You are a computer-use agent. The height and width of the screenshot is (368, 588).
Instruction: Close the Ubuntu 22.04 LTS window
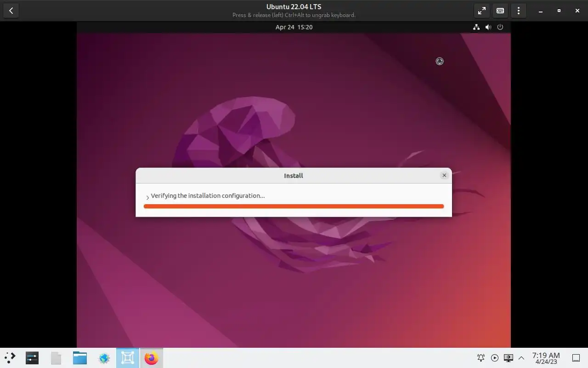[577, 11]
